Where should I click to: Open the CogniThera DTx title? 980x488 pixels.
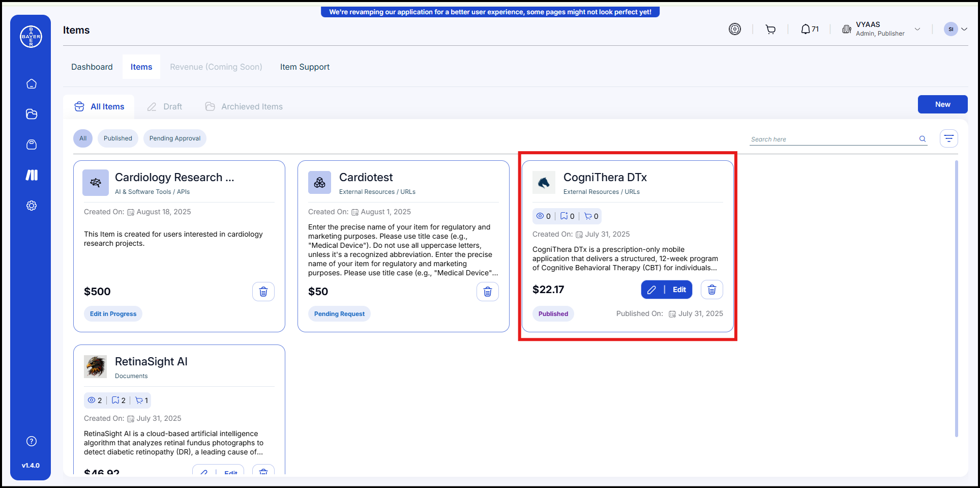pos(605,177)
